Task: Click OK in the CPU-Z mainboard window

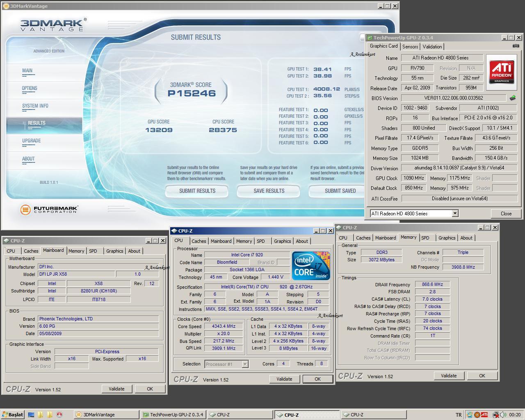Action: (x=150, y=389)
